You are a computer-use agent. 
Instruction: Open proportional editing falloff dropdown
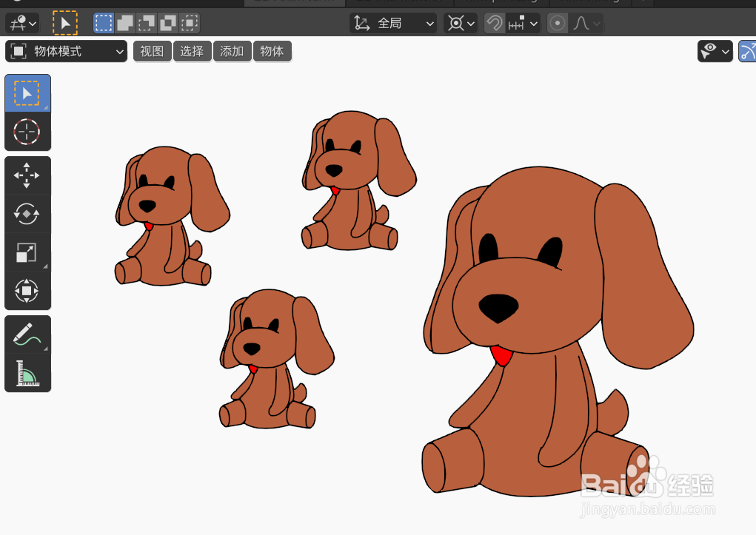coord(586,23)
